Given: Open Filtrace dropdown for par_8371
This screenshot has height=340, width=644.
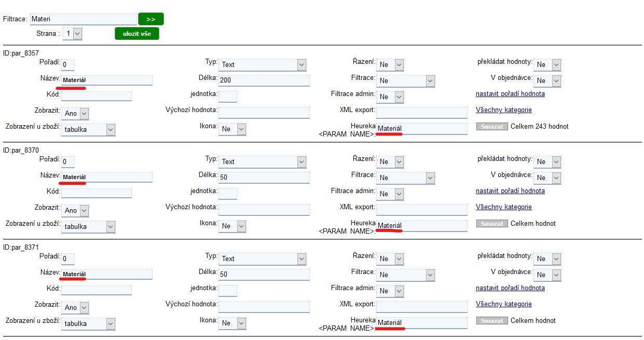Looking at the screenshot, I should click(405, 275).
